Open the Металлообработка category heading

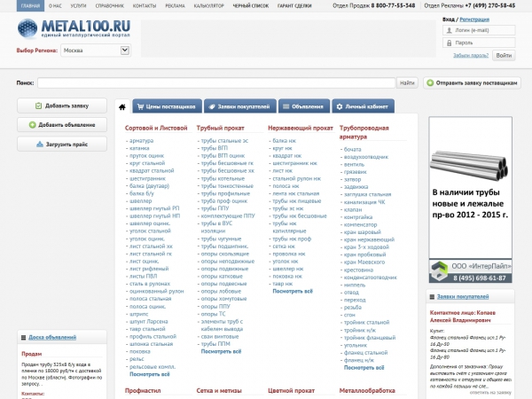367,390
